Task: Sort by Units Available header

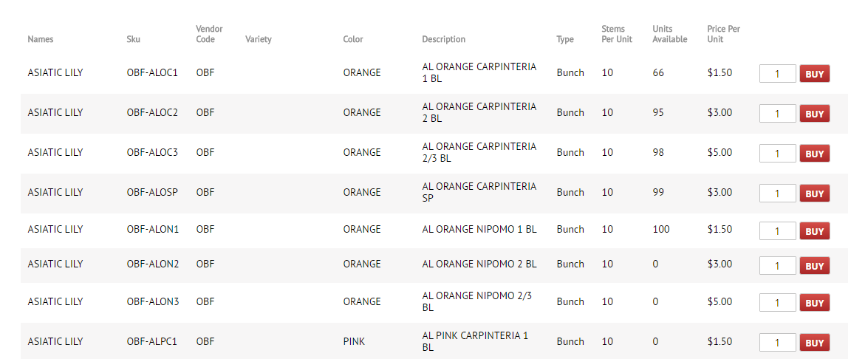Action: click(669, 34)
